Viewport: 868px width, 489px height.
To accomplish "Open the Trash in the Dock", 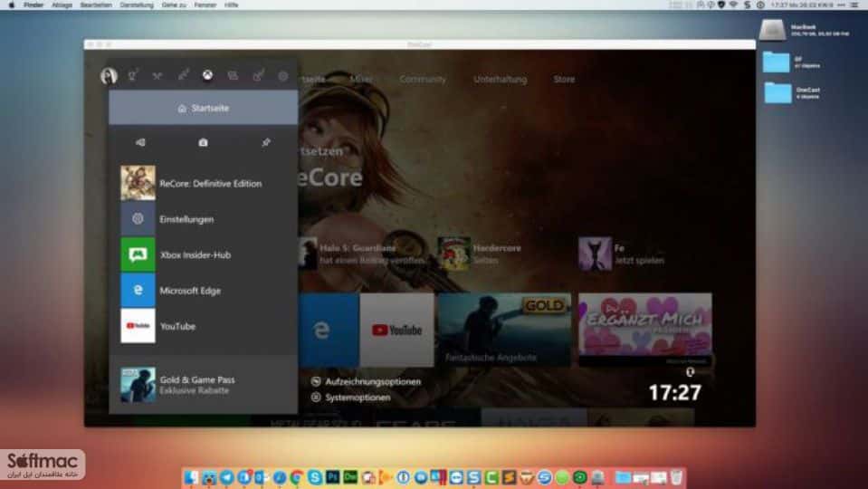I will (x=676, y=477).
